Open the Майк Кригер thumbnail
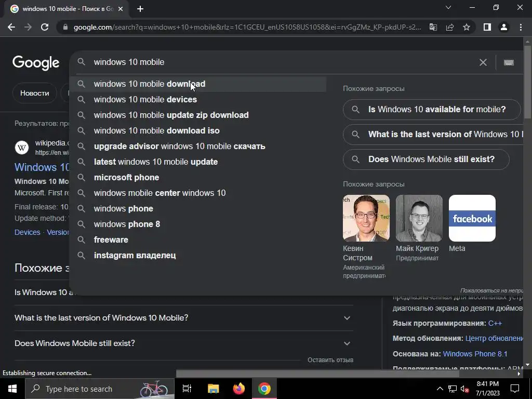Viewport: 532px width, 399px height. point(419,218)
